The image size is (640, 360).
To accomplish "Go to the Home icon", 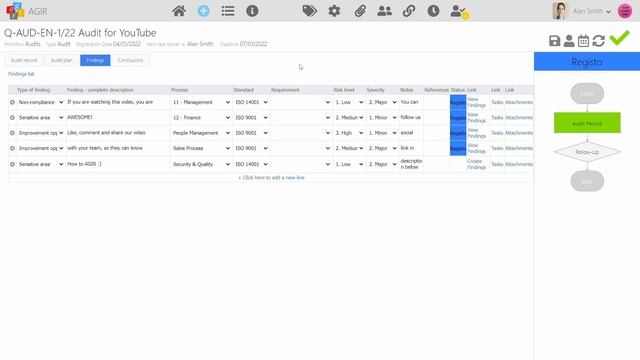I will click(179, 11).
